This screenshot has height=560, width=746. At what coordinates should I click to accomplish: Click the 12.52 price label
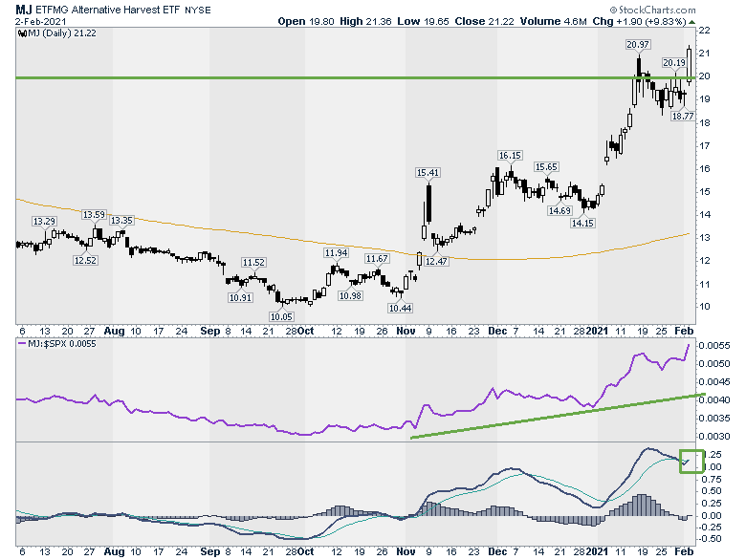[85, 261]
